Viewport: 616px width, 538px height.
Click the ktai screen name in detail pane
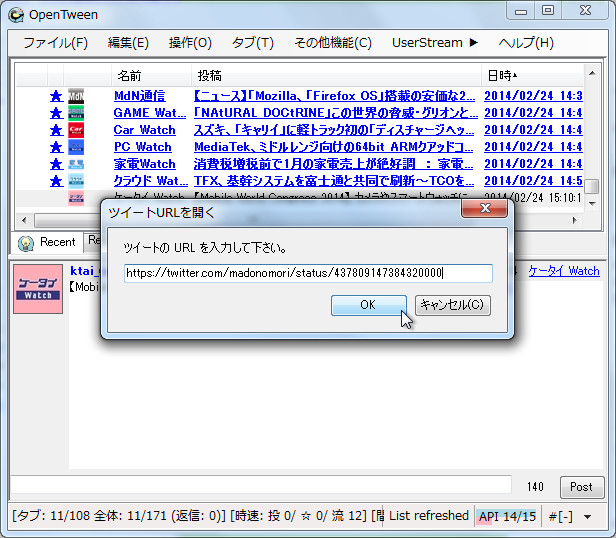[86, 271]
